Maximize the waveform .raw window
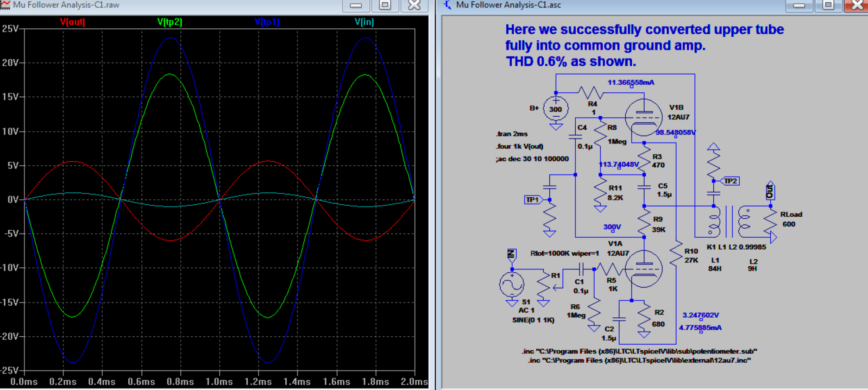868x390 pixels. (x=385, y=5)
